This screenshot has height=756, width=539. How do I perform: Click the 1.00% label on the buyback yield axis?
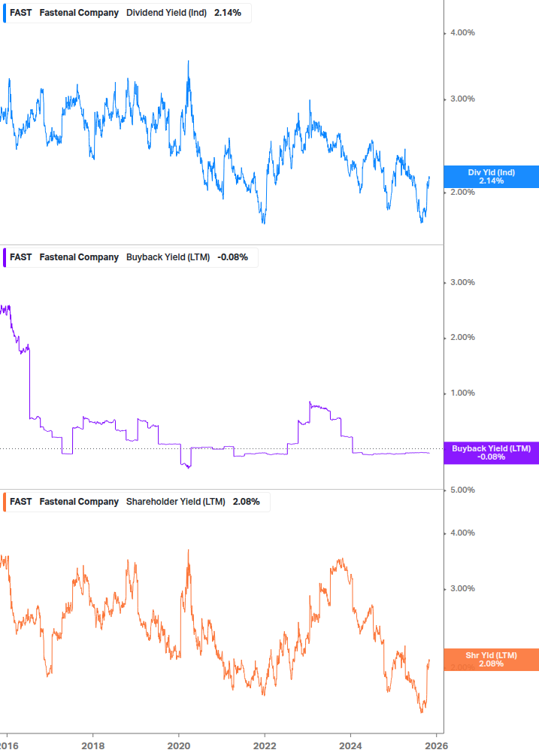[x=462, y=393]
